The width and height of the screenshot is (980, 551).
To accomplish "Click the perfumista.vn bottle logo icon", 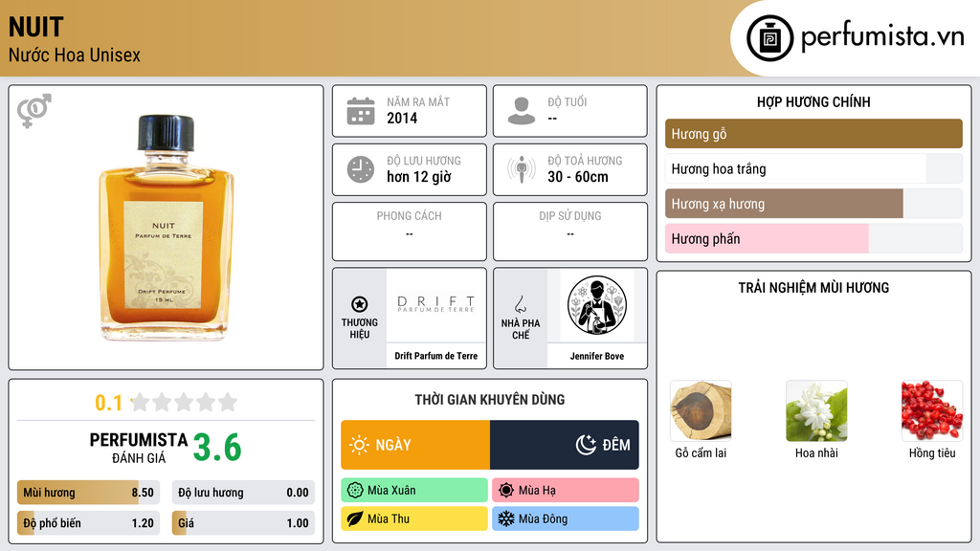I will 769,38.
